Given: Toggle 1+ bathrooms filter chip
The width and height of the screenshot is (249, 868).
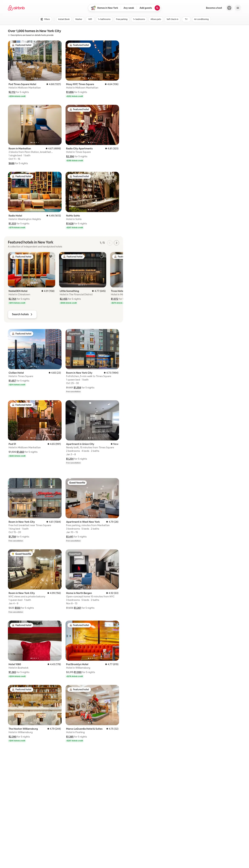Looking at the screenshot, I should [x=104, y=19].
